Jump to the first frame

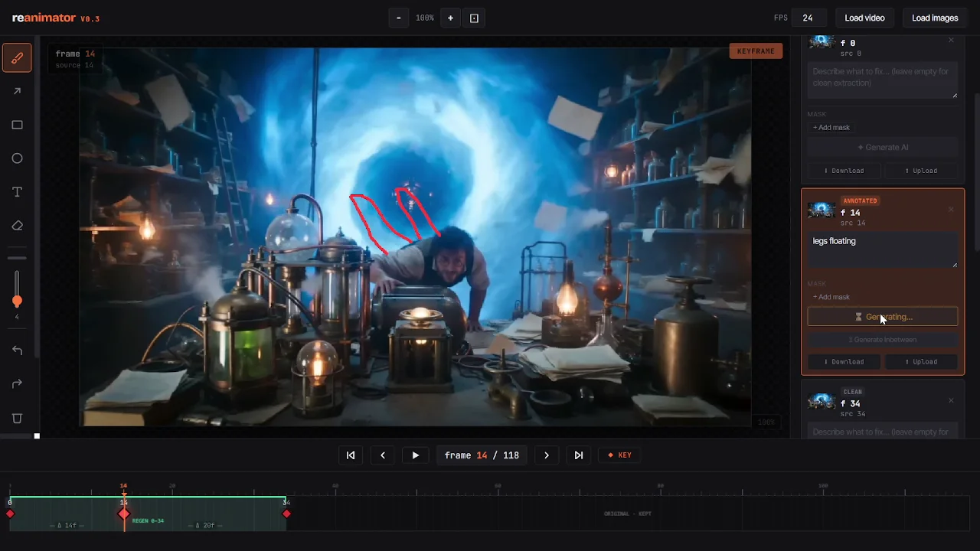351,455
